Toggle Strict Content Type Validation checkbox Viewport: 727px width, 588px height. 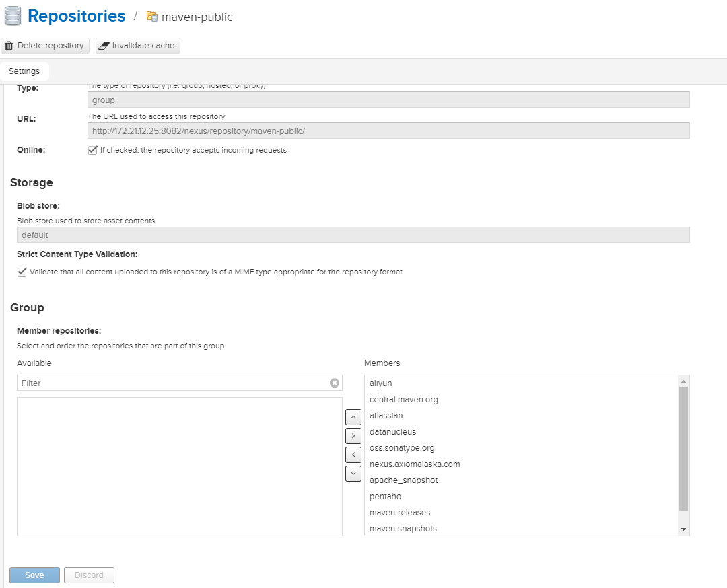click(x=22, y=272)
